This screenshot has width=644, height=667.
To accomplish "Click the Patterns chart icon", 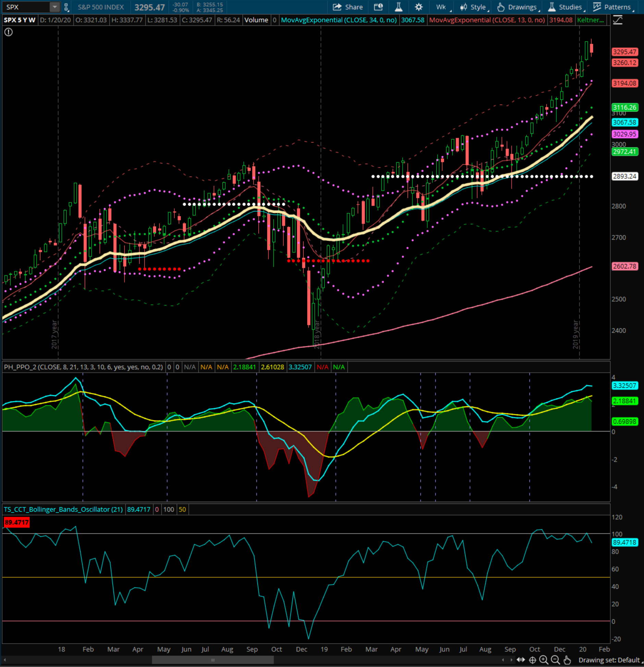I will (x=597, y=7).
